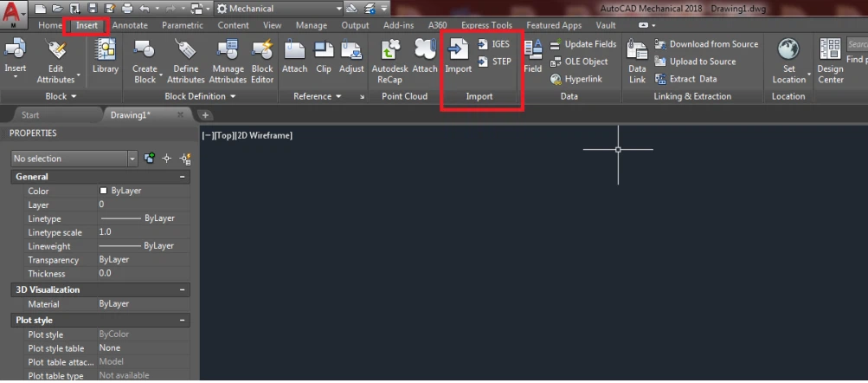The image size is (868, 383).
Task: Open the Manage Attributes tool
Action: 228,61
